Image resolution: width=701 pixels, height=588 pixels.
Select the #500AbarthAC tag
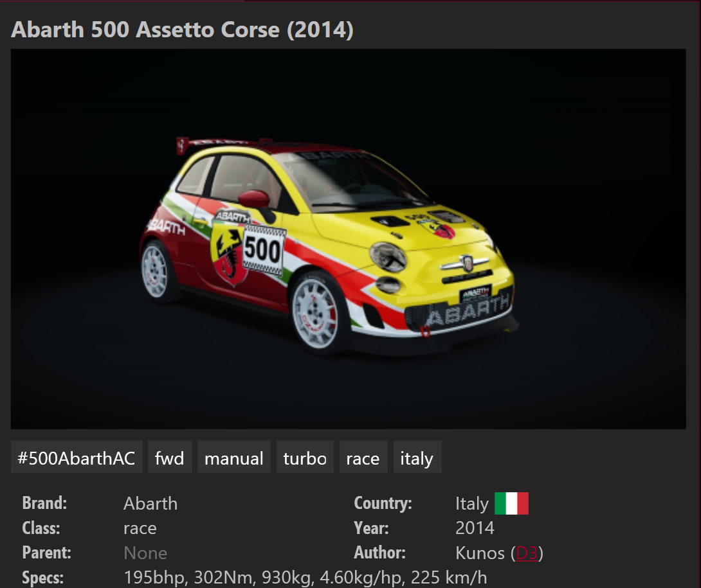[x=77, y=457]
